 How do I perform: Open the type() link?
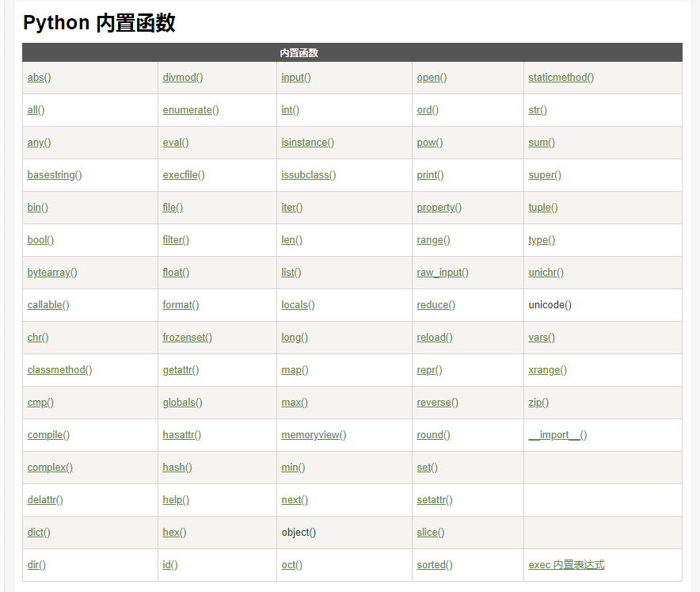542,240
